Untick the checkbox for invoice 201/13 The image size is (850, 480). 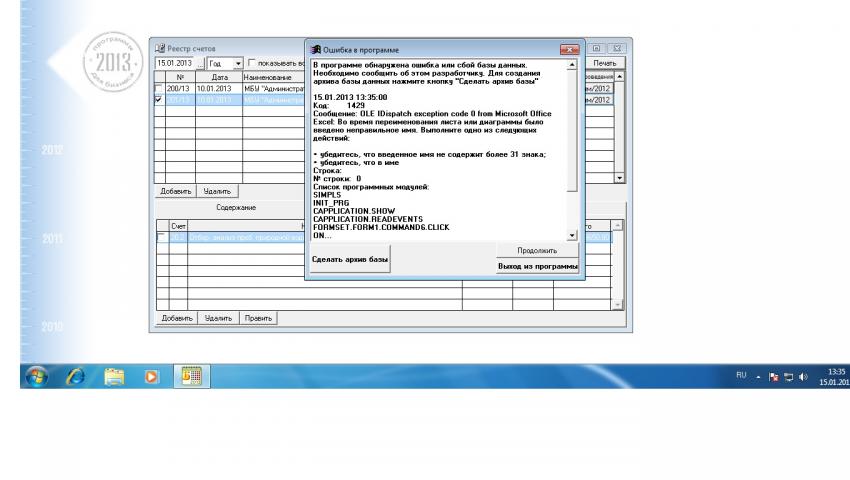coord(158,99)
